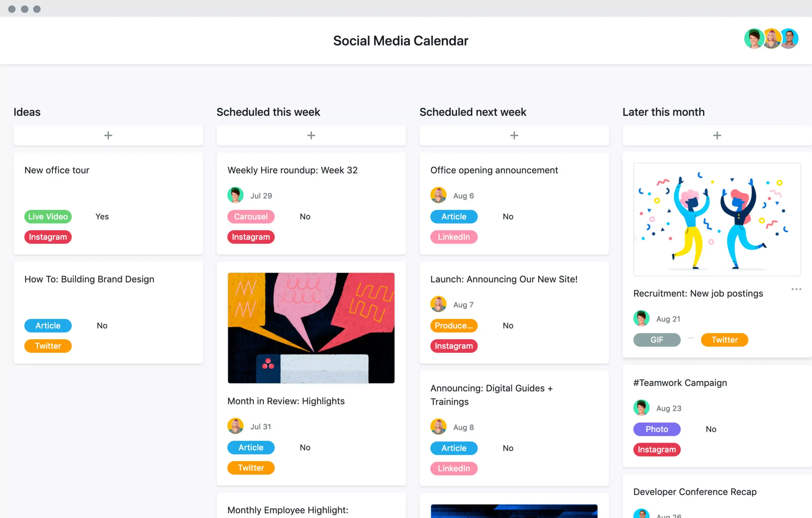Open the Scheduled this week column header

point(269,112)
